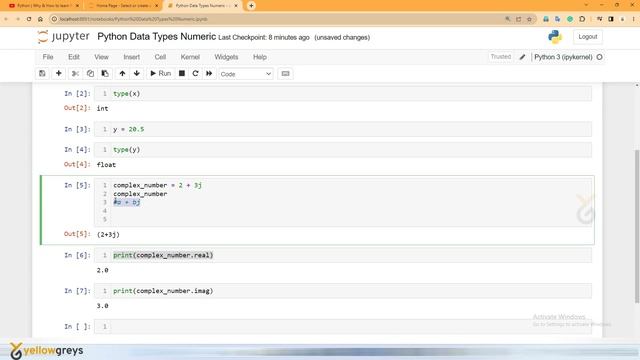This screenshot has width=640, height=360.
Task: Open browser side panel icon
Action: 611,19
